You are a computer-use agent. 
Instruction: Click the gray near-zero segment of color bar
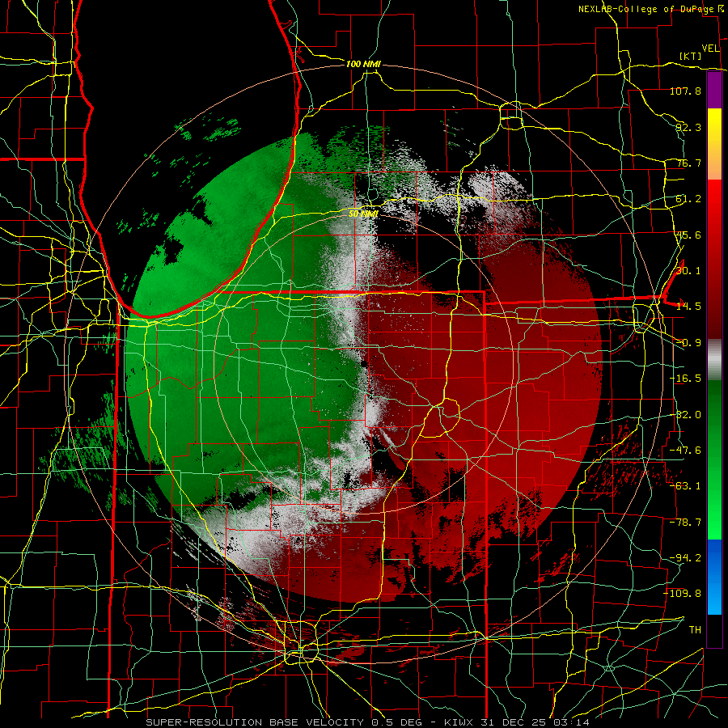[714, 360]
